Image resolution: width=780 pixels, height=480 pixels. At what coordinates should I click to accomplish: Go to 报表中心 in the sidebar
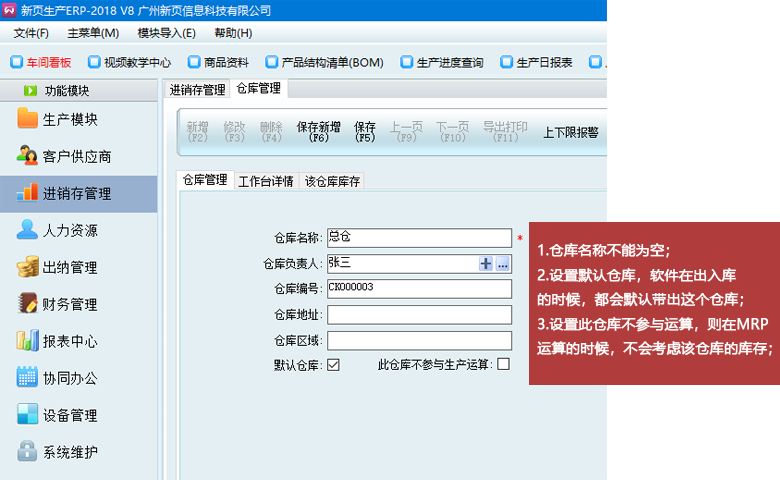[x=70, y=341]
